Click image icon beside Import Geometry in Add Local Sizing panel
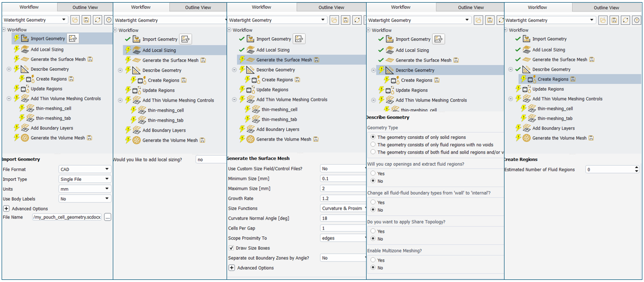The height and width of the screenshot is (282, 644). click(185, 39)
